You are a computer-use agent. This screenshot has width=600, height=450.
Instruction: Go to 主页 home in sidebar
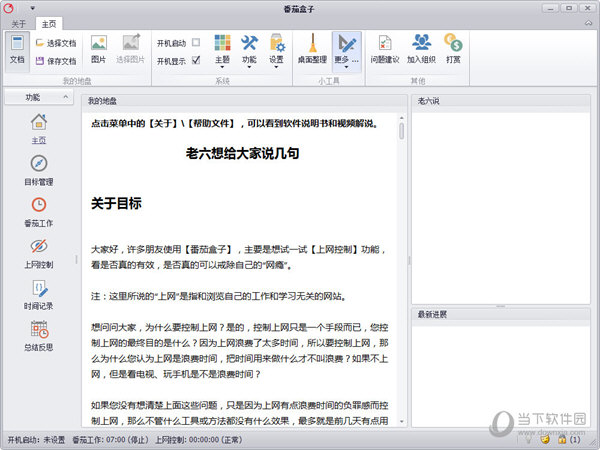pyautogui.click(x=39, y=129)
